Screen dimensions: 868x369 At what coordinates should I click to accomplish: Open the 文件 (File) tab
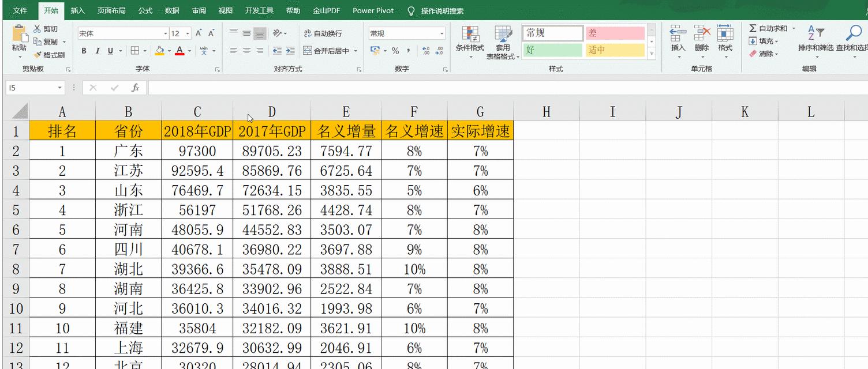[20, 10]
